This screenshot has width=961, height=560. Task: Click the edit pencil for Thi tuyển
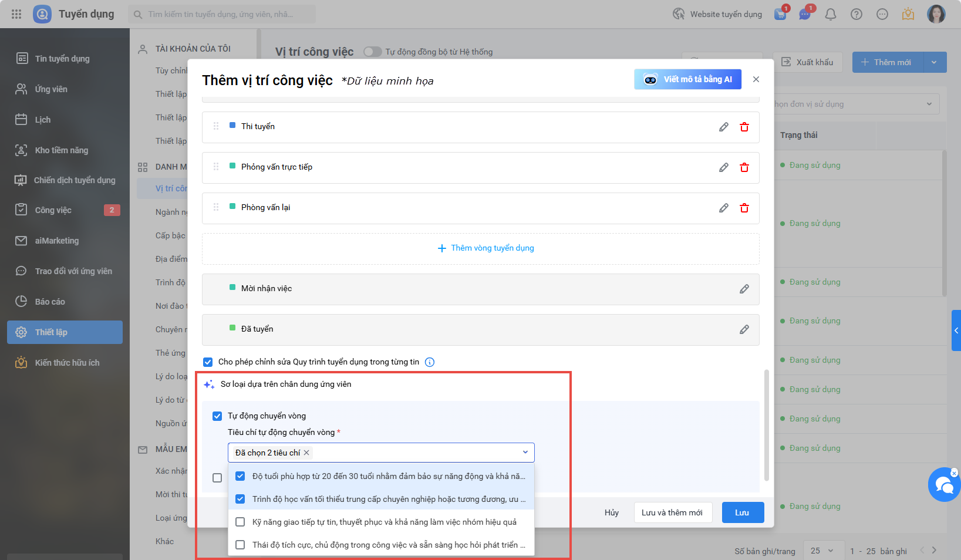[x=724, y=127]
